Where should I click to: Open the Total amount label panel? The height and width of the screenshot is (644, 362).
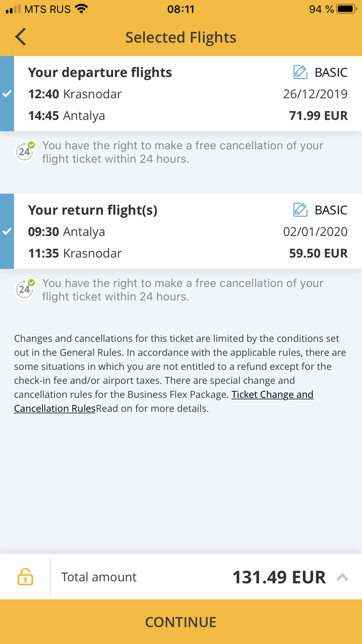99,577
